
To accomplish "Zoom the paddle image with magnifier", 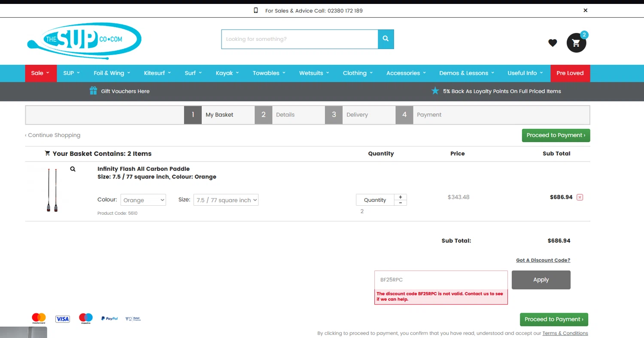I will (x=73, y=169).
